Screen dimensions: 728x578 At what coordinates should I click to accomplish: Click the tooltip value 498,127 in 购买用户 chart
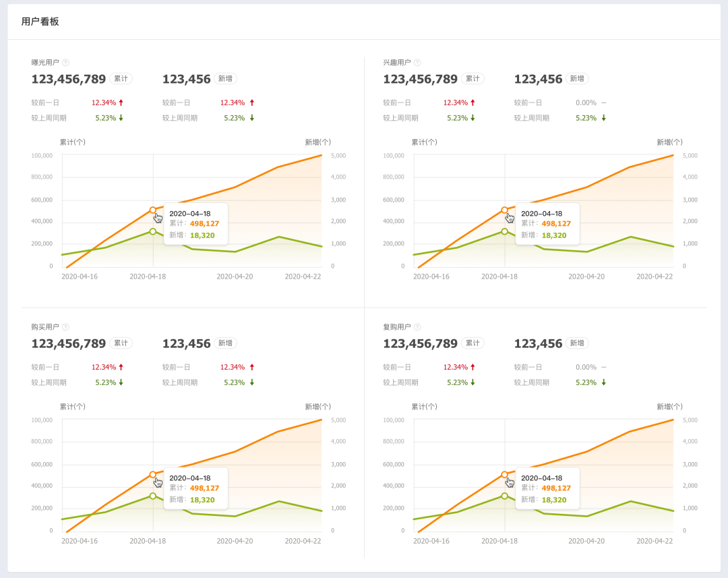[x=204, y=488]
